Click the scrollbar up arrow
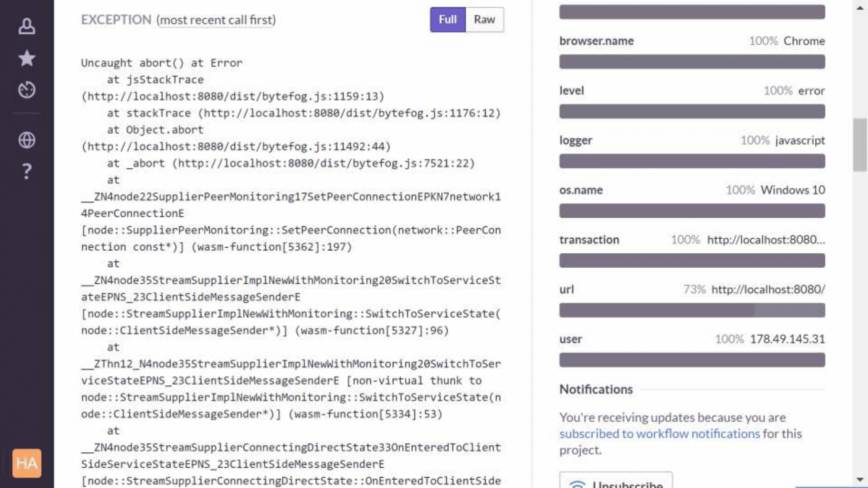This screenshot has height=488, width=868. click(860, 8)
